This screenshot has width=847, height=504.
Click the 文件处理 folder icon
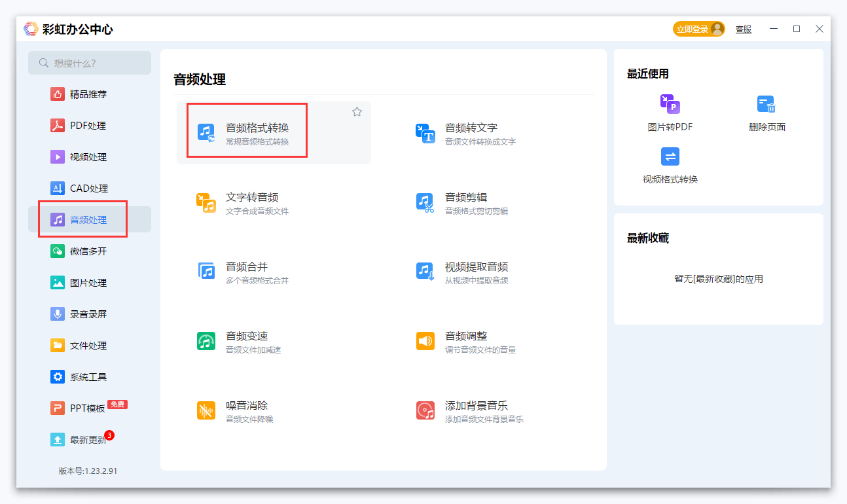58,345
